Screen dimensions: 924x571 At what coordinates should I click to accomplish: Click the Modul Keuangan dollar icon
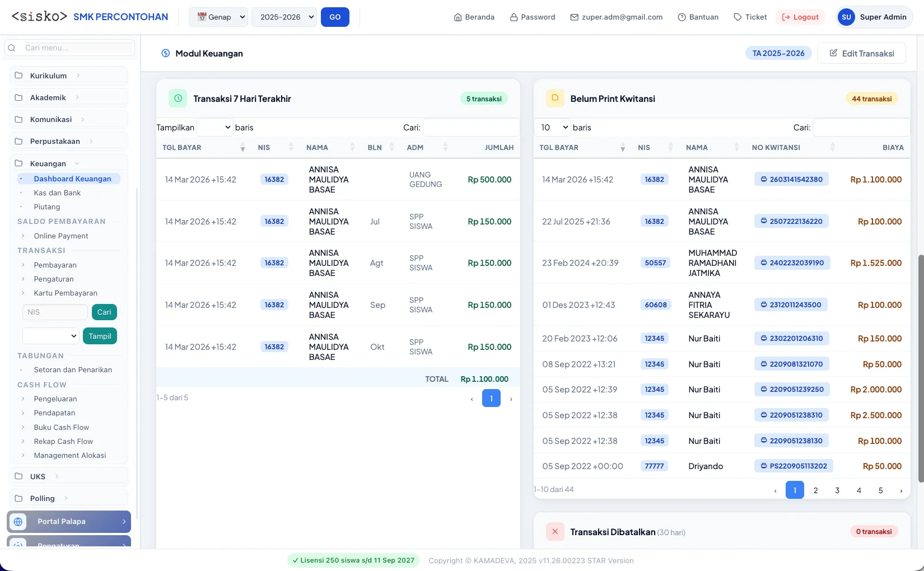click(x=165, y=53)
